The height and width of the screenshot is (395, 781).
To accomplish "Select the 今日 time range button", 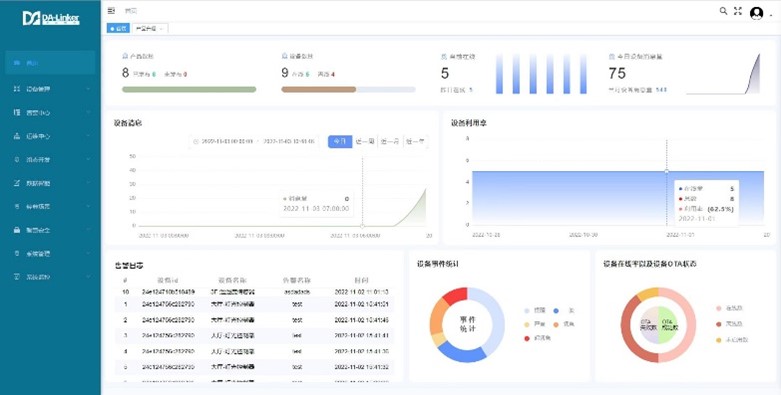I will tap(340, 141).
